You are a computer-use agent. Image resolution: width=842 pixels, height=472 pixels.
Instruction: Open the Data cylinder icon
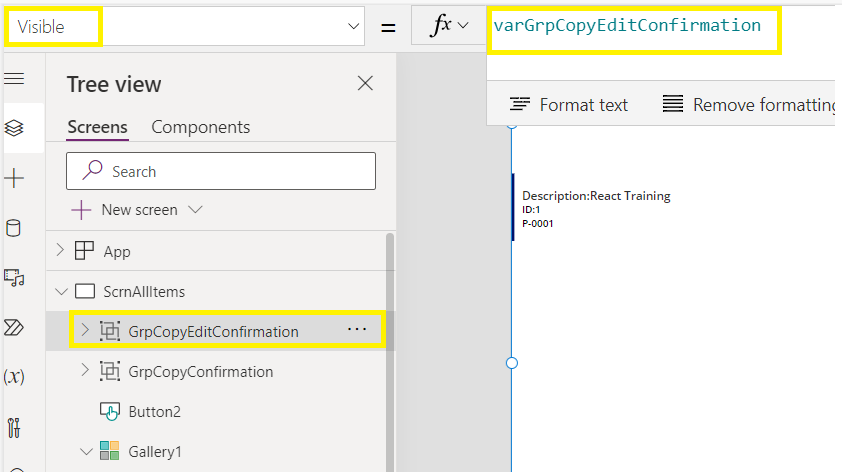[x=14, y=228]
